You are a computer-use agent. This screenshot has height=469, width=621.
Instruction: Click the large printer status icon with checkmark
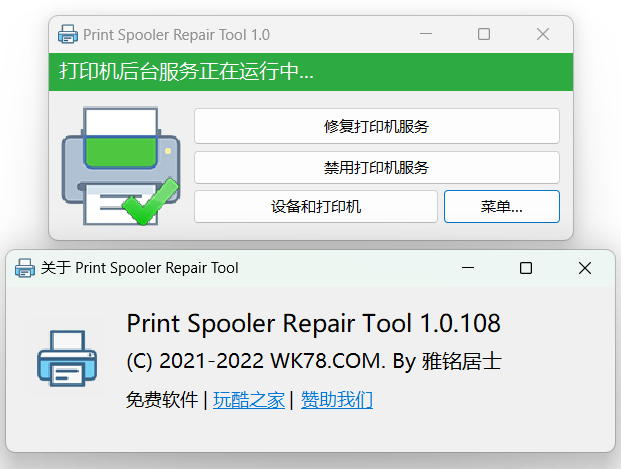coord(121,166)
